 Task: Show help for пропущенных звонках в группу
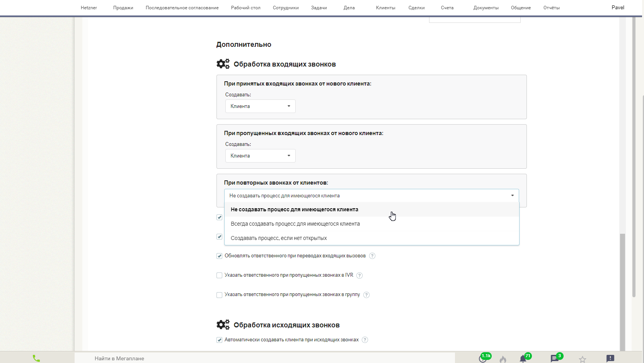point(366,295)
